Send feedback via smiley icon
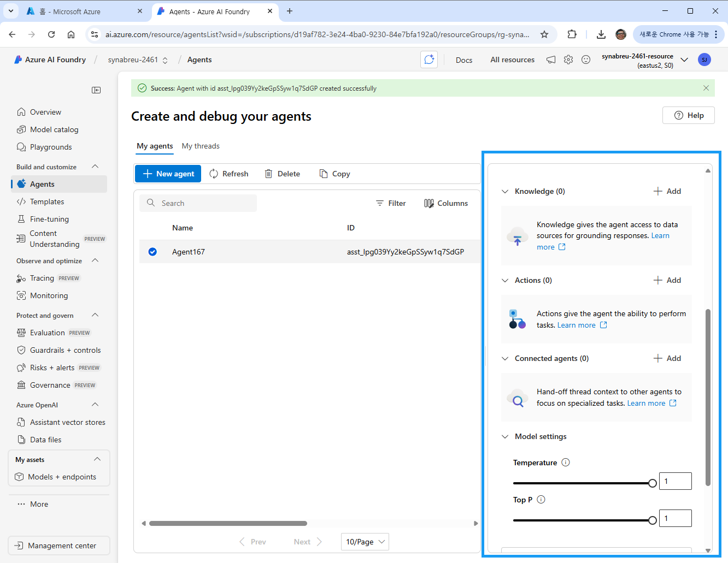The width and height of the screenshot is (728, 563). 586,60
